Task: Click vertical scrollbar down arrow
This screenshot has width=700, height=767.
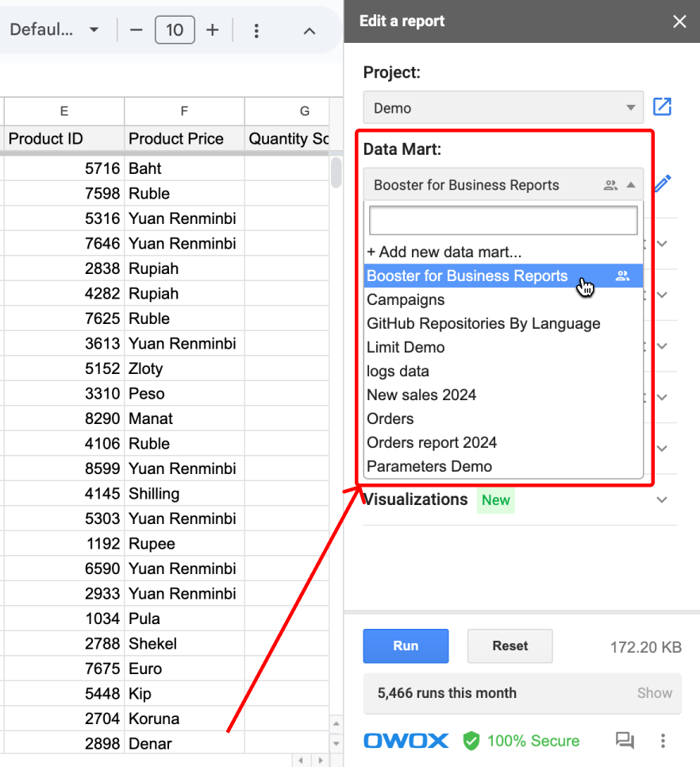Action: coord(336,743)
